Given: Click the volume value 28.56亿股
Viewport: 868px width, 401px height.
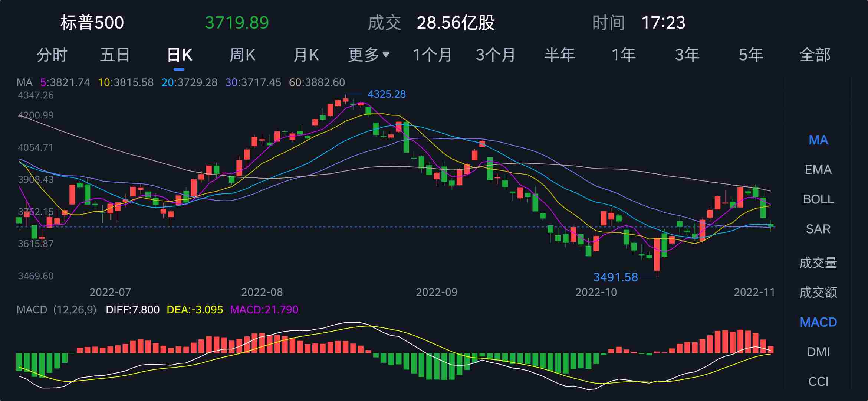Looking at the screenshot, I should coord(456,23).
